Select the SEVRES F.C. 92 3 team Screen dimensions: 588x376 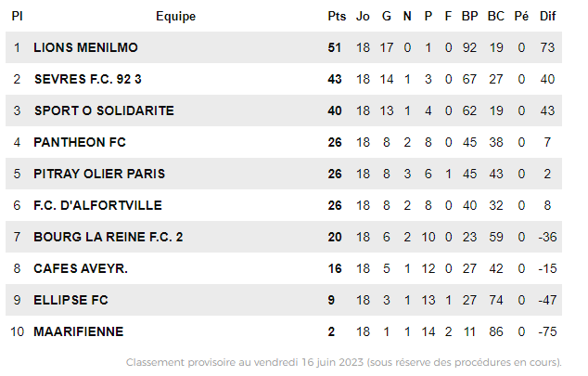tap(88, 79)
